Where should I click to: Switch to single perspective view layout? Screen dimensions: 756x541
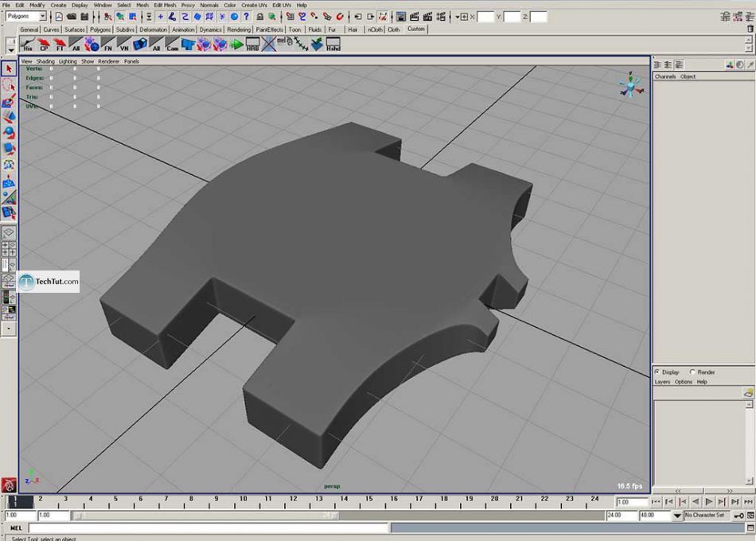(9, 233)
